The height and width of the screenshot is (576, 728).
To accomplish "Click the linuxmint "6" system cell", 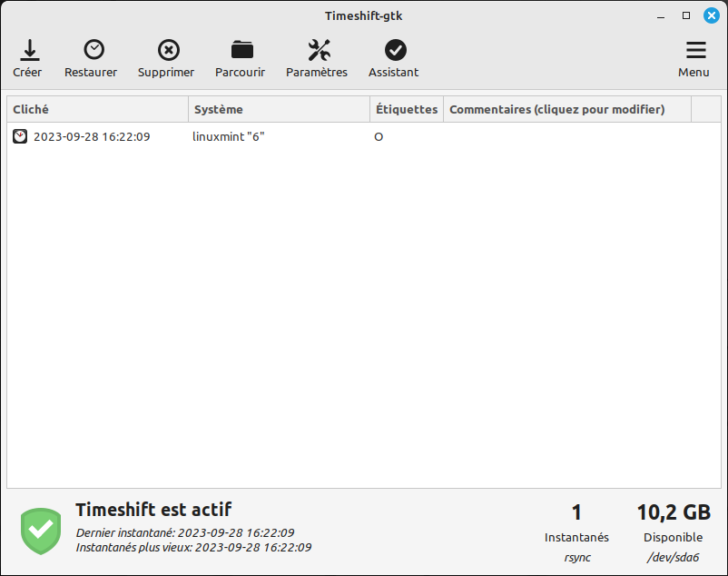I will 229,136.
